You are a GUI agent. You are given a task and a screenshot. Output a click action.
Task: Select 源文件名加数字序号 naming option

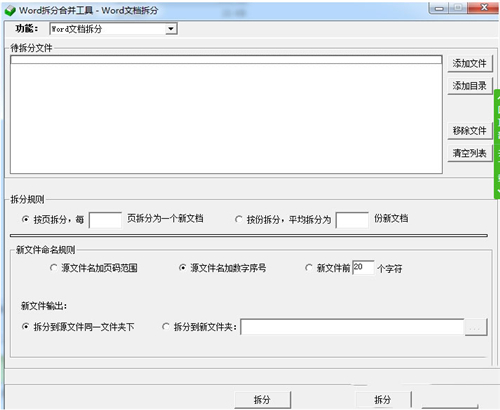pos(182,268)
